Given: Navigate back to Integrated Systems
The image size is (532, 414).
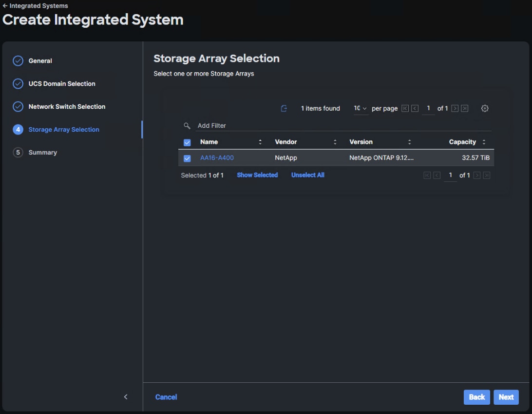Looking at the screenshot, I should click(35, 6).
